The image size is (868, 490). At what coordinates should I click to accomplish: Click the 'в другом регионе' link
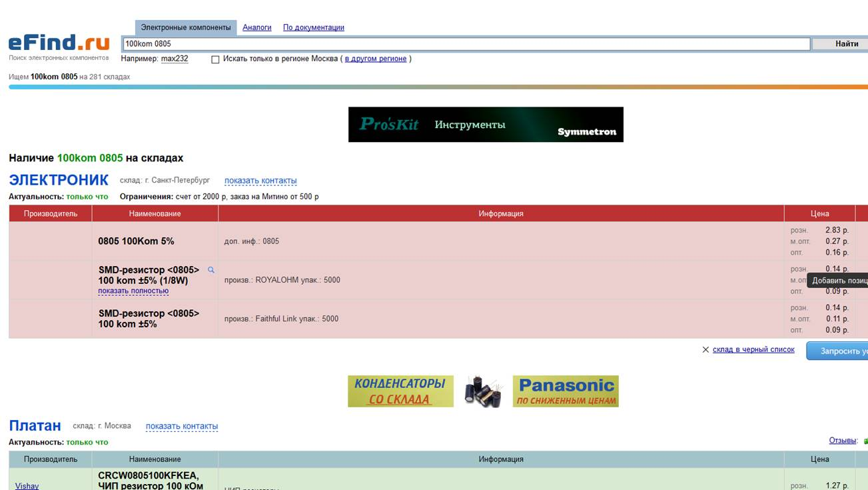click(375, 59)
